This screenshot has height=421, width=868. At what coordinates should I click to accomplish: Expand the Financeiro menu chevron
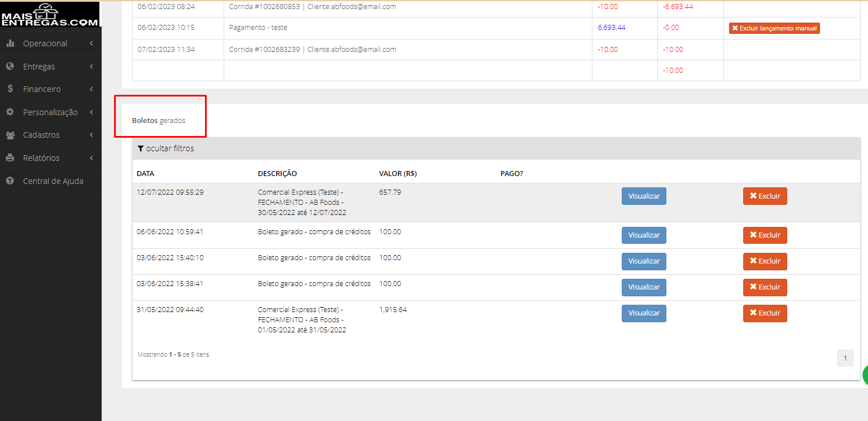coord(91,89)
